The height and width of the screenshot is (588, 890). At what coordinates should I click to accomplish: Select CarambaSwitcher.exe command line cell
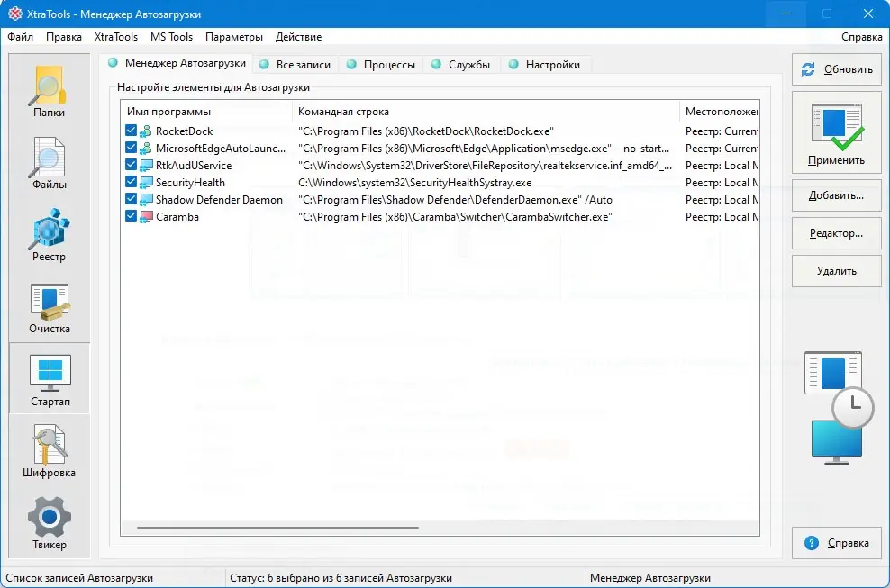455,216
